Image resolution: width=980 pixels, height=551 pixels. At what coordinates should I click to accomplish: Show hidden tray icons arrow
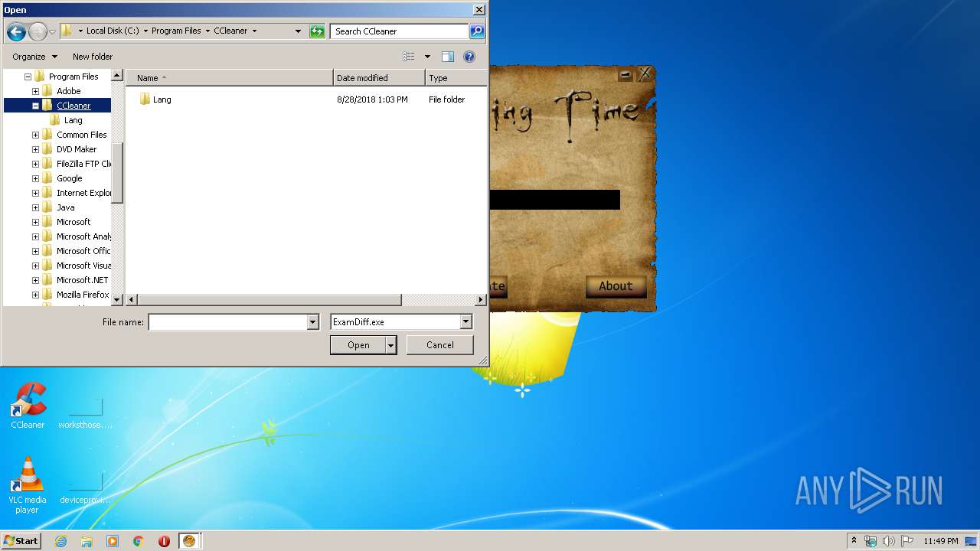(x=854, y=540)
